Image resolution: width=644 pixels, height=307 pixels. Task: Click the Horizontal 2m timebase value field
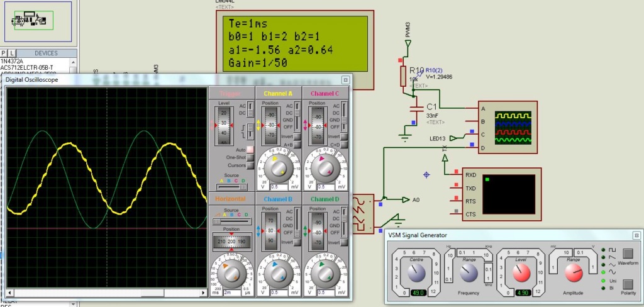point(232,293)
